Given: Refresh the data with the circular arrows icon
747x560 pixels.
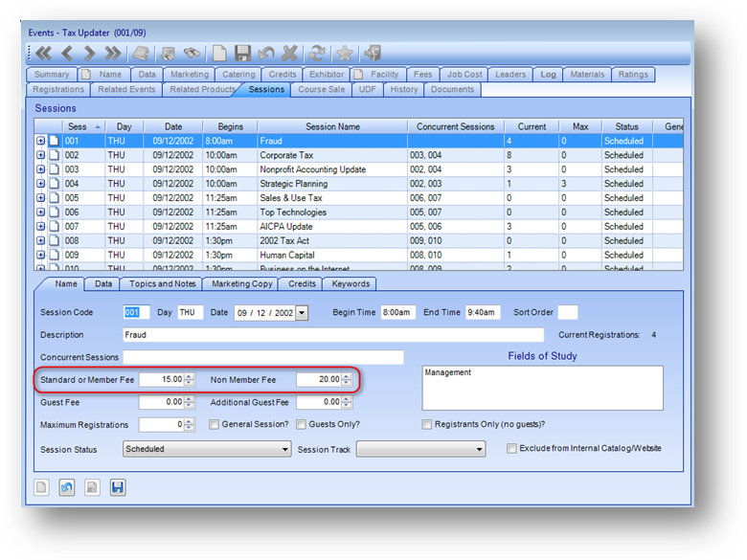Looking at the screenshot, I should (x=317, y=53).
